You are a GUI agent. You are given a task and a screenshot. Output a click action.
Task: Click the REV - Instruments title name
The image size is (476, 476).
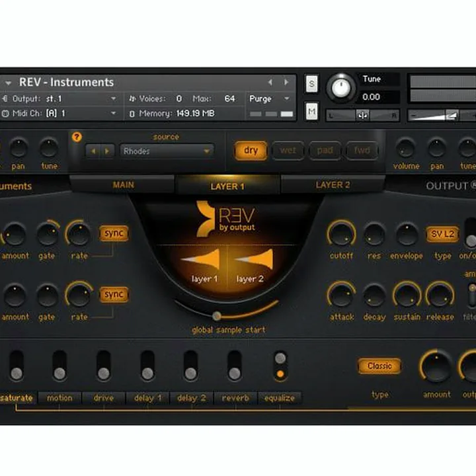(67, 82)
